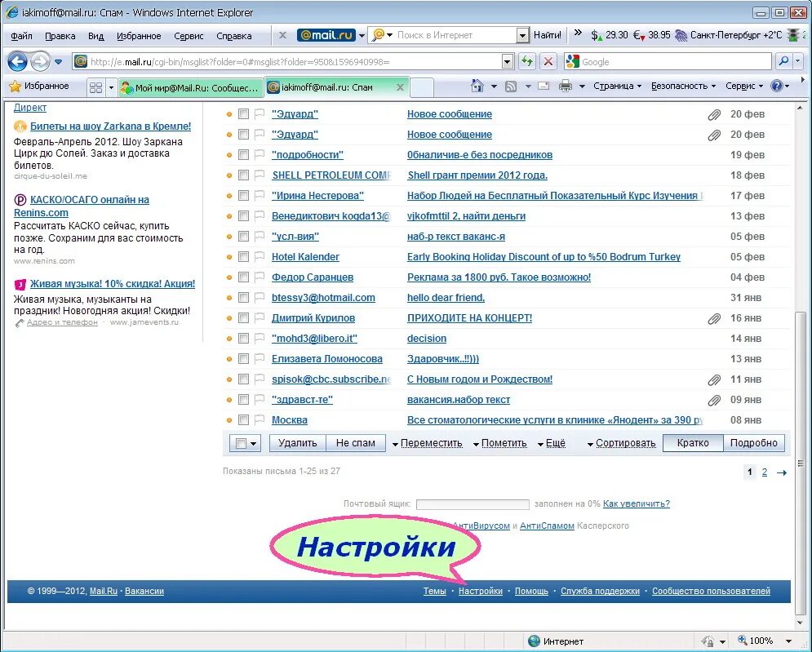Check the box for SHELL PETROLEUM message
This screenshot has width=812, height=652.
(243, 175)
